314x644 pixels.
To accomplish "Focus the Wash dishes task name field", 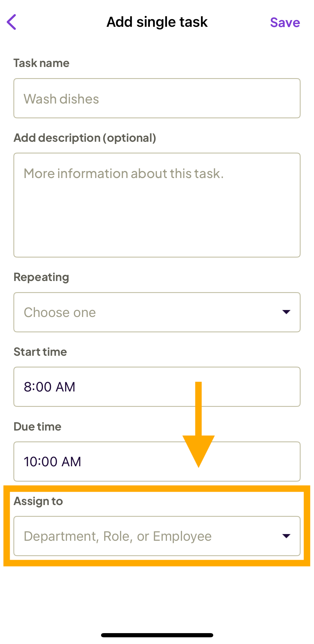I will (x=157, y=98).
